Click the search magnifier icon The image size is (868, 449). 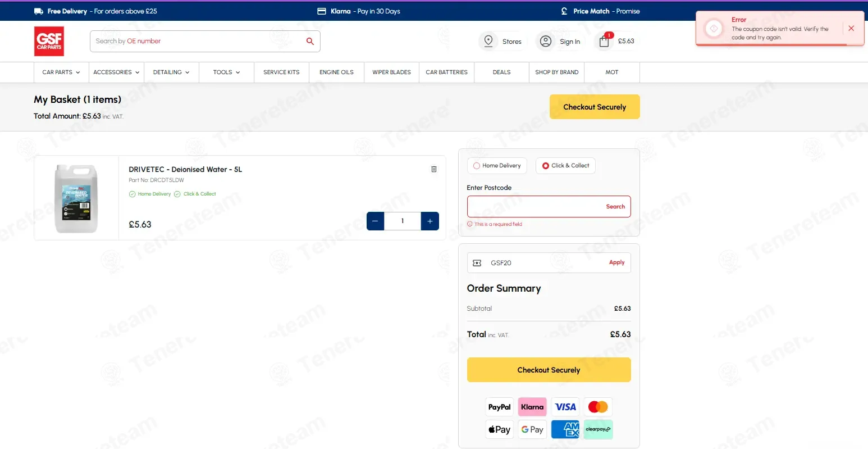(310, 41)
